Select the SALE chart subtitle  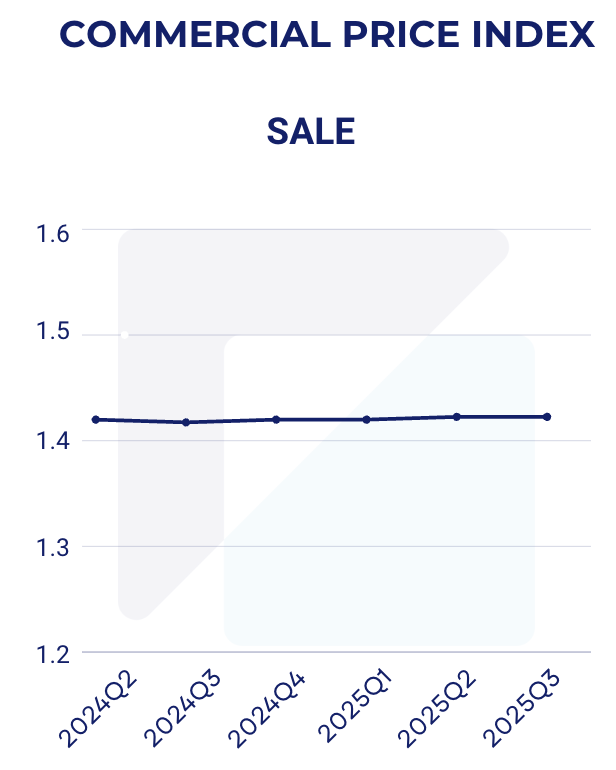tap(311, 131)
